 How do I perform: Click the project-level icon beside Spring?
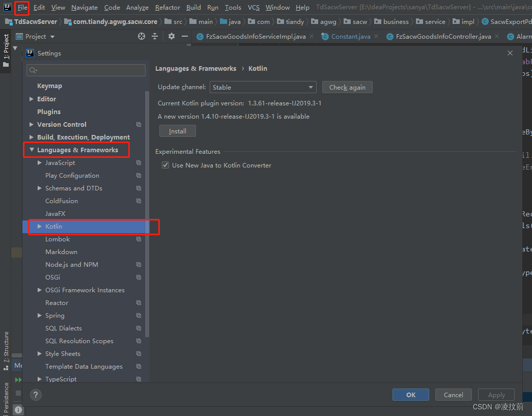(x=139, y=316)
